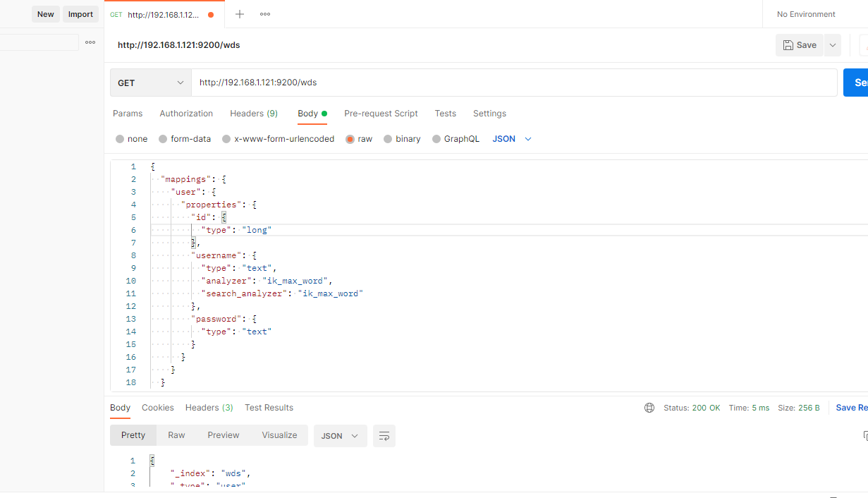This screenshot has height=498, width=868.
Task: Open Pre-request Script tab
Action: click(x=381, y=114)
